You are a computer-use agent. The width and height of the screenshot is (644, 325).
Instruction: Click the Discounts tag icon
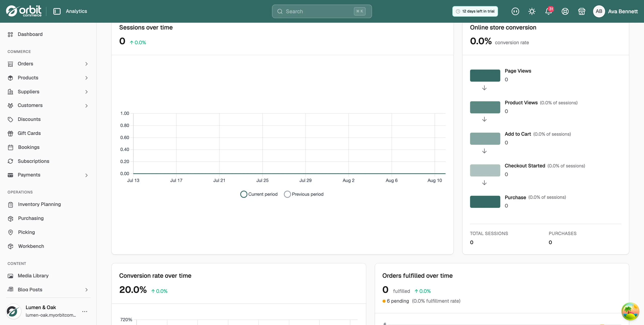tap(10, 119)
